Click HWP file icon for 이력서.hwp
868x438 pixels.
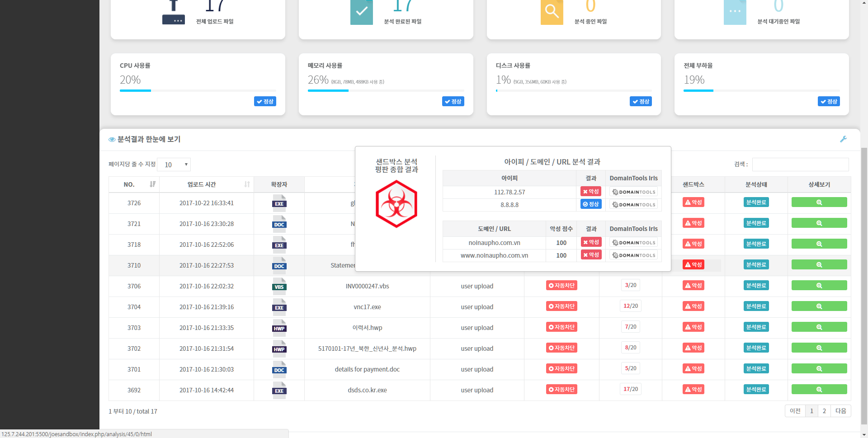[279, 328]
